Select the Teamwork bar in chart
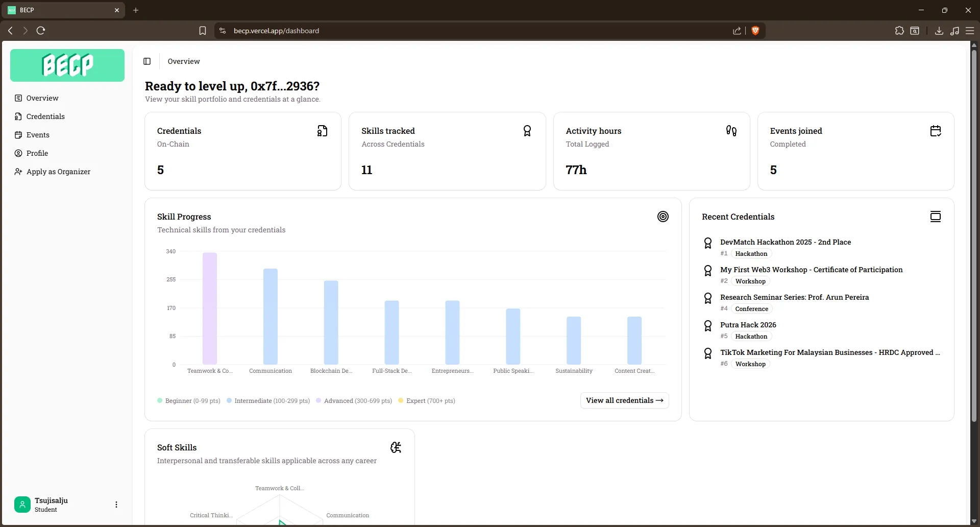The width and height of the screenshot is (980, 527). 210,308
